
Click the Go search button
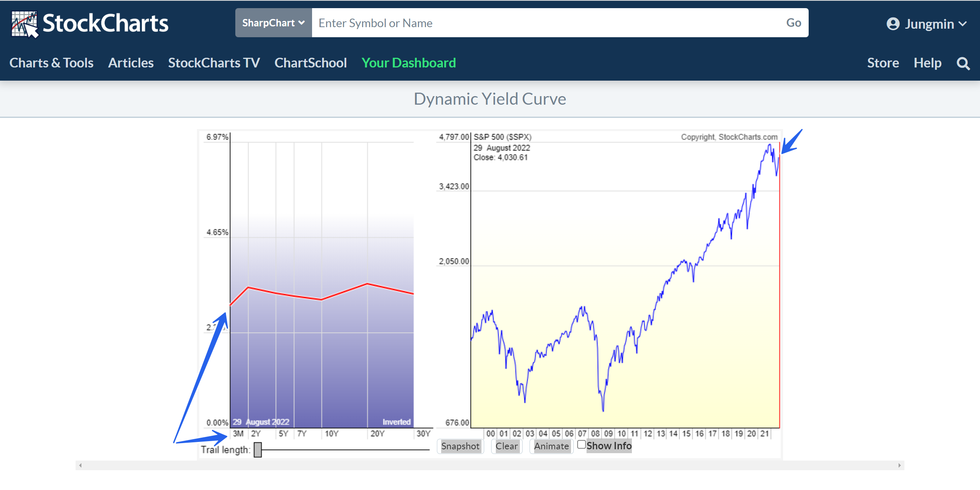click(x=793, y=23)
